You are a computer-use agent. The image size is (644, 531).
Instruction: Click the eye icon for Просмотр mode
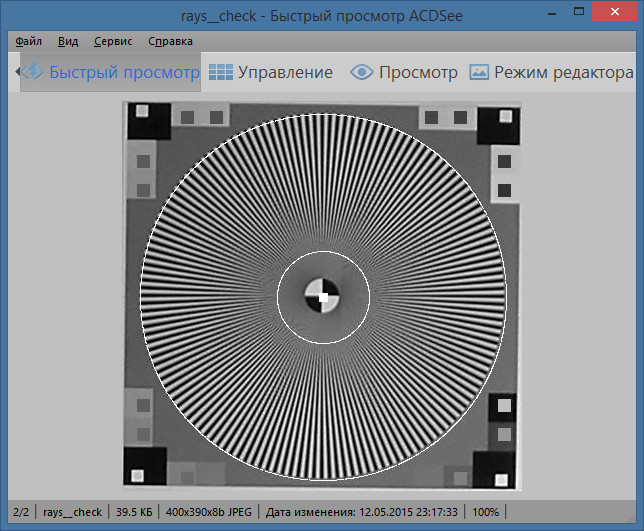click(x=361, y=72)
